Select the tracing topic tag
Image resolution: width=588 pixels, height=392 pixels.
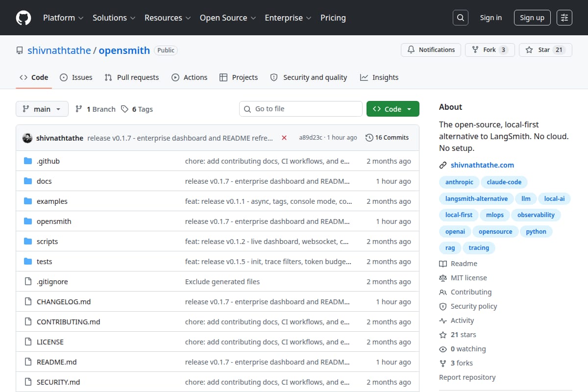click(479, 248)
